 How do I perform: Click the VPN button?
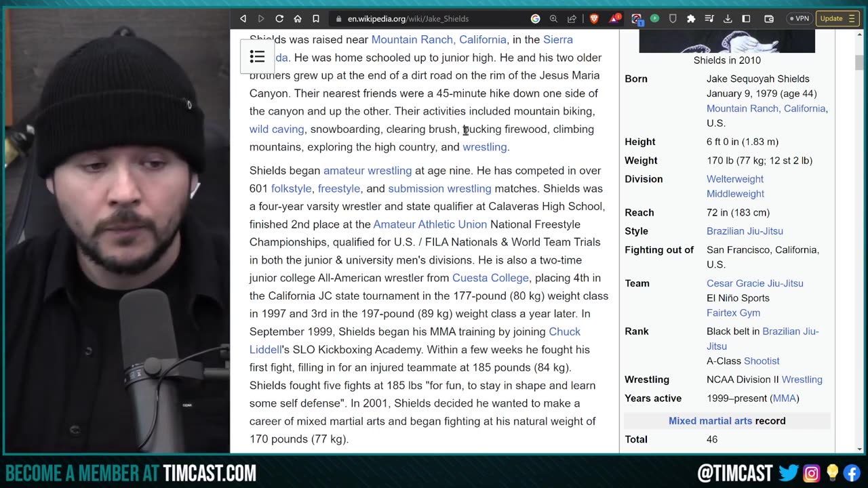click(799, 19)
